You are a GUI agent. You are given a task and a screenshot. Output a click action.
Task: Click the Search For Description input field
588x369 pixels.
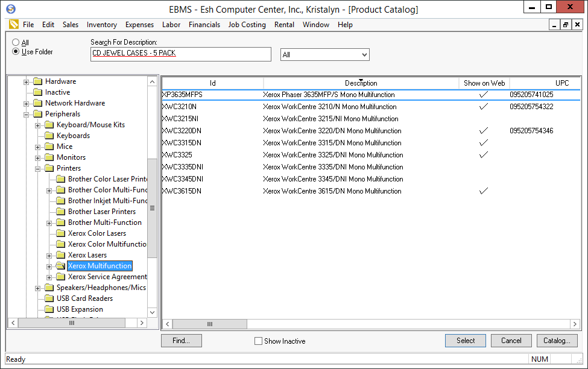[x=180, y=54]
